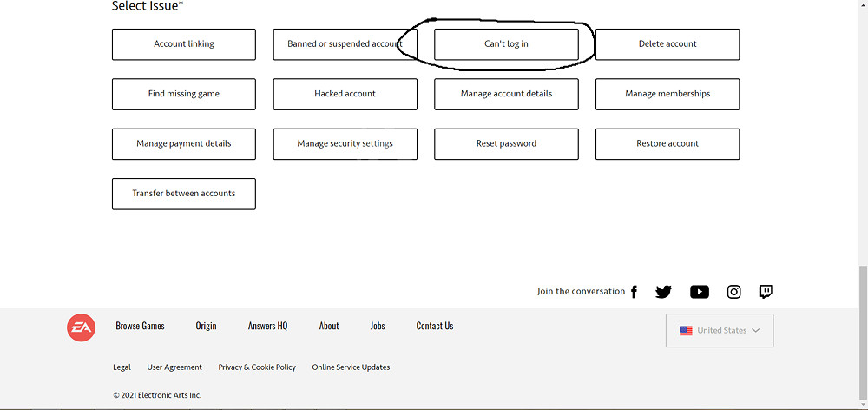Open the Privacy & Cookie Policy link
The image size is (868, 410).
[257, 367]
